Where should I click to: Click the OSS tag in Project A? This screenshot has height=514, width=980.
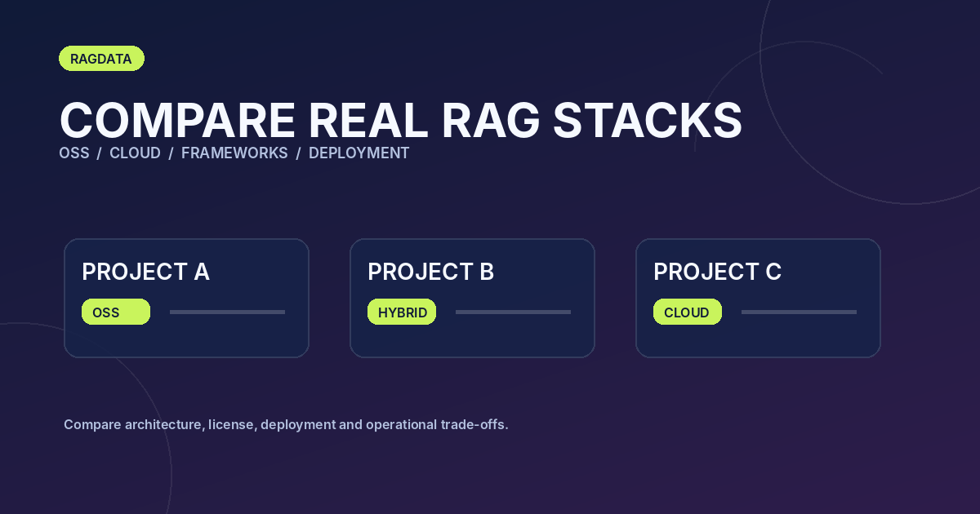[116, 312]
